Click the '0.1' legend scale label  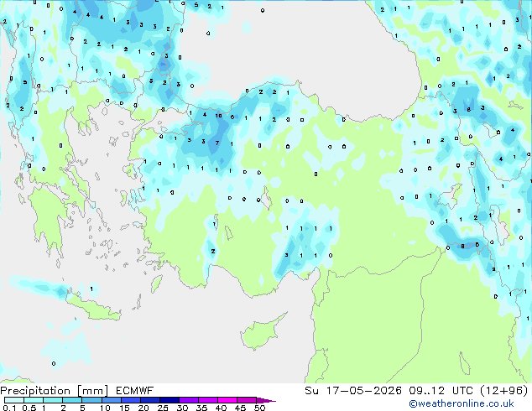[9, 408]
